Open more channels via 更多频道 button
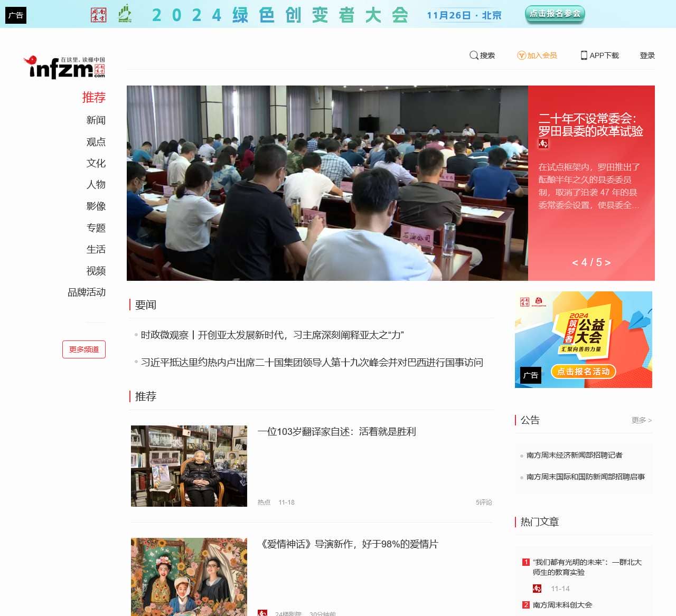The width and height of the screenshot is (676, 616). pos(84,349)
